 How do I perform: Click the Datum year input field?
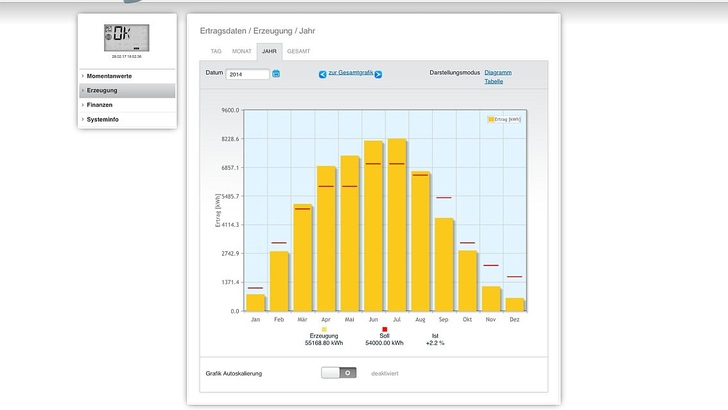(x=247, y=74)
